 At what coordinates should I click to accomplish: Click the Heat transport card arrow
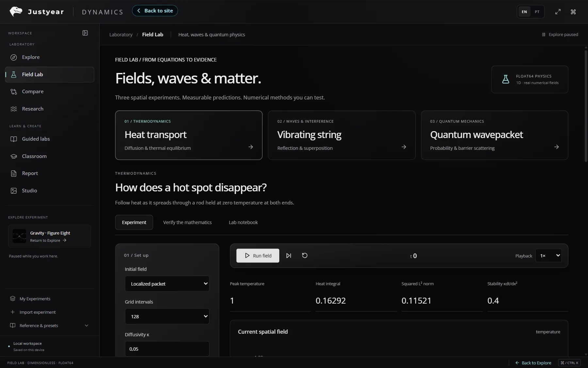[251, 147]
